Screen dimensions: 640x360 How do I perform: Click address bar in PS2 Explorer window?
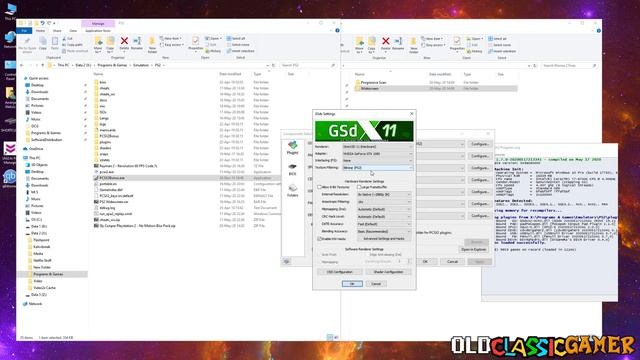(x=159, y=65)
